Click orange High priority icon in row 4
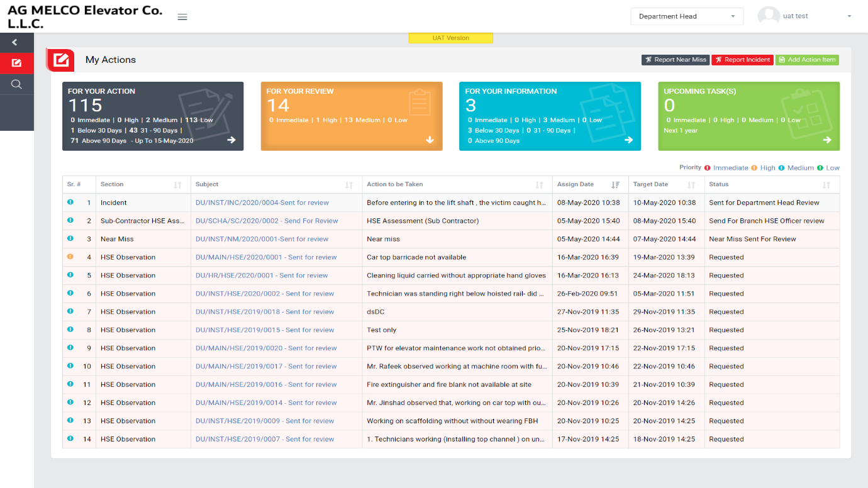The height and width of the screenshot is (488, 868). [x=70, y=257]
